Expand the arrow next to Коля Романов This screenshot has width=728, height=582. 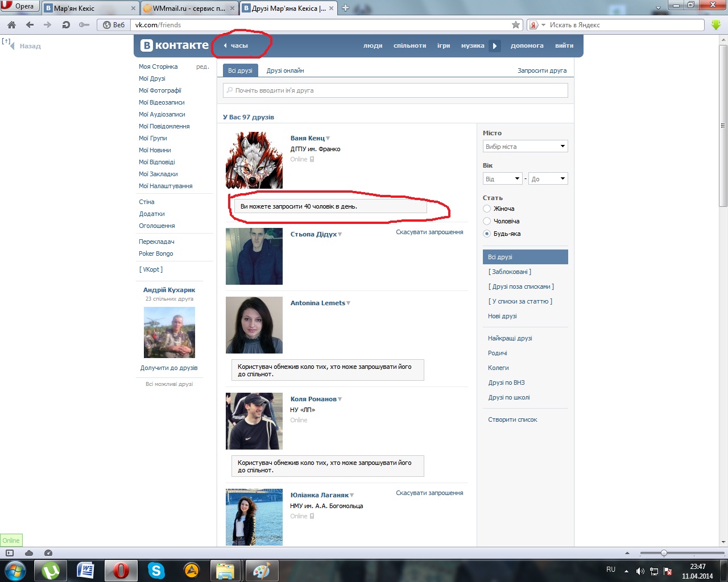[x=340, y=400]
